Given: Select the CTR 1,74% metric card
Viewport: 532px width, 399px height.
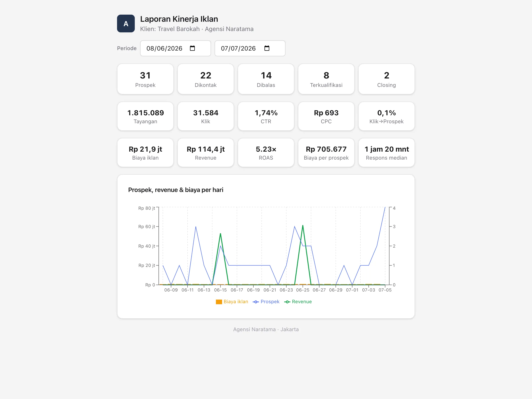Looking at the screenshot, I should click(x=266, y=116).
